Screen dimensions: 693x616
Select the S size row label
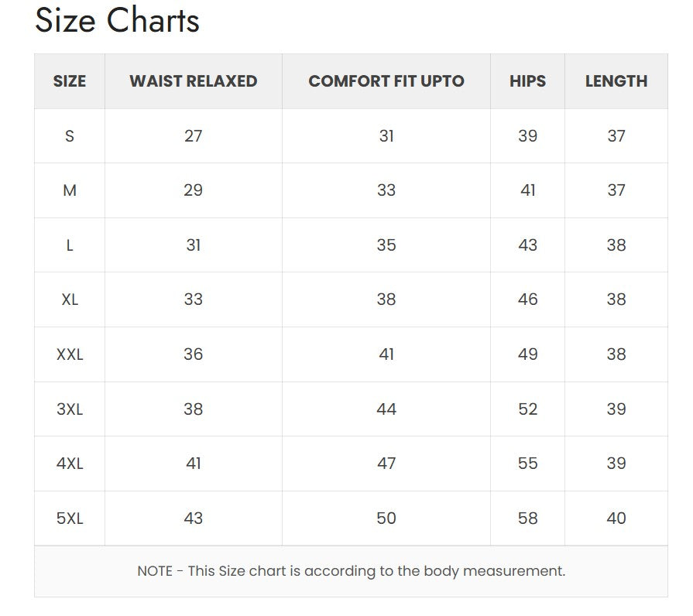(70, 136)
